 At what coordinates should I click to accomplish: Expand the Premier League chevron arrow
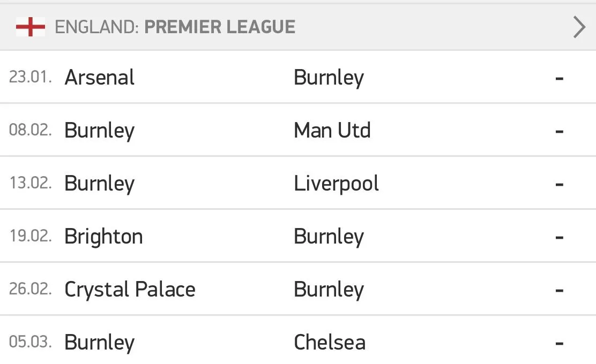(x=579, y=27)
